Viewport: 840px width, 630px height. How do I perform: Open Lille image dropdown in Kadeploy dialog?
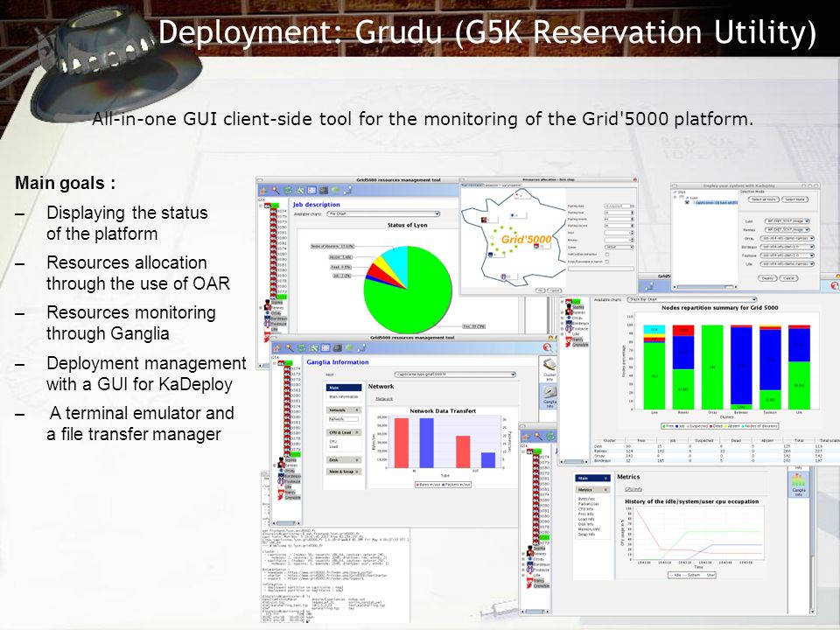click(787, 264)
